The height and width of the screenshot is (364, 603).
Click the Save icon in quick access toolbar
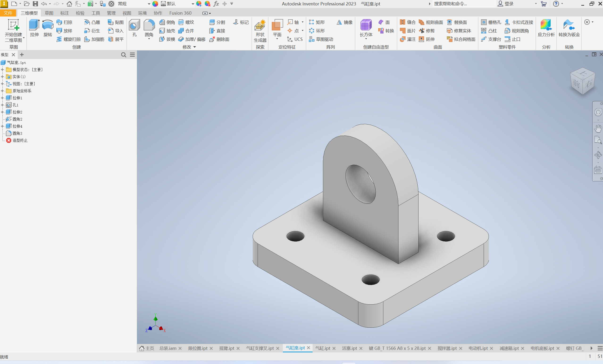click(x=35, y=4)
